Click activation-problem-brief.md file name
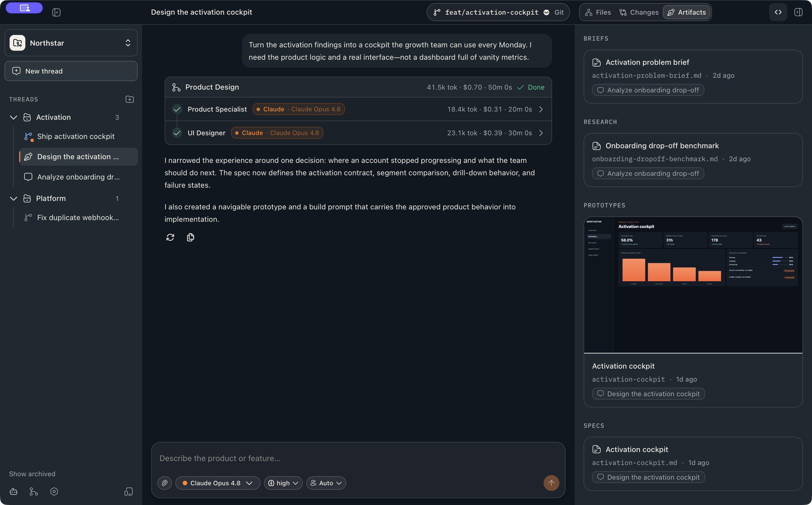This screenshot has width=812, height=505. [x=646, y=76]
